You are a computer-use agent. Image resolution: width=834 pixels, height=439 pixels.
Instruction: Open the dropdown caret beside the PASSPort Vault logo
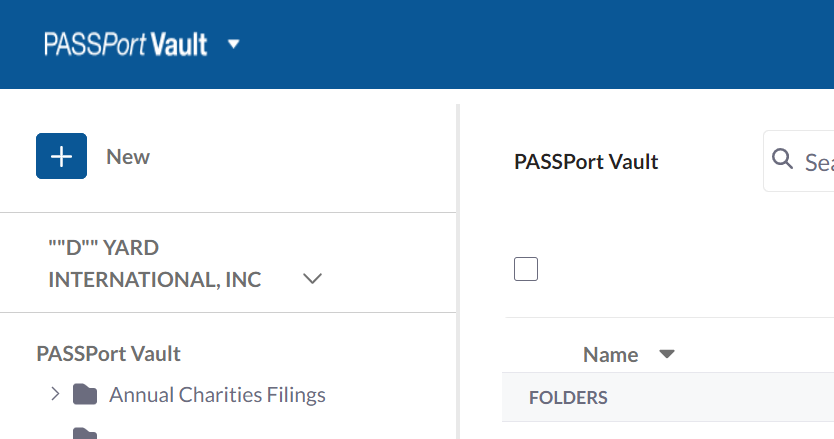pyautogui.click(x=234, y=44)
